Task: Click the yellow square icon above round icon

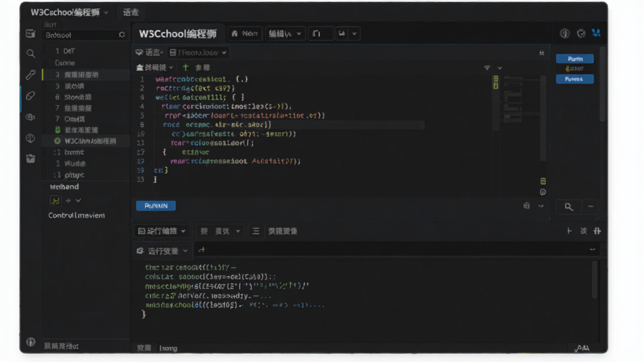Action: click(x=543, y=182)
